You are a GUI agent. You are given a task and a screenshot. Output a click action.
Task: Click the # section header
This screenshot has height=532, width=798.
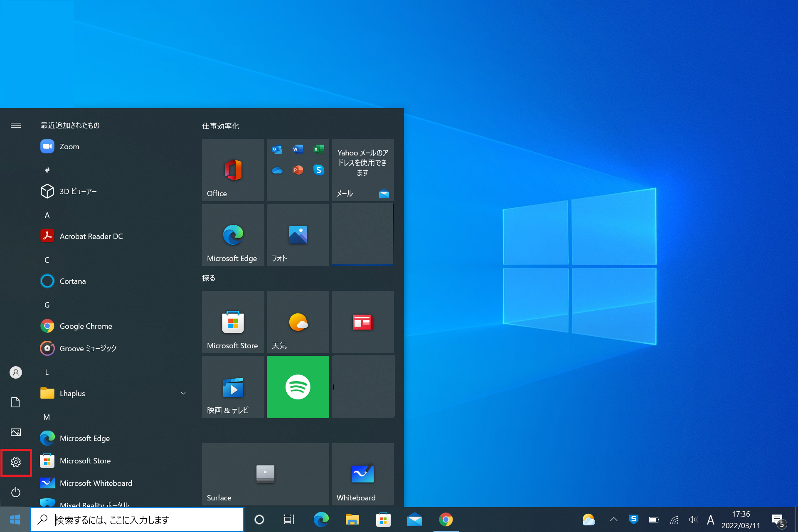pyautogui.click(x=47, y=170)
